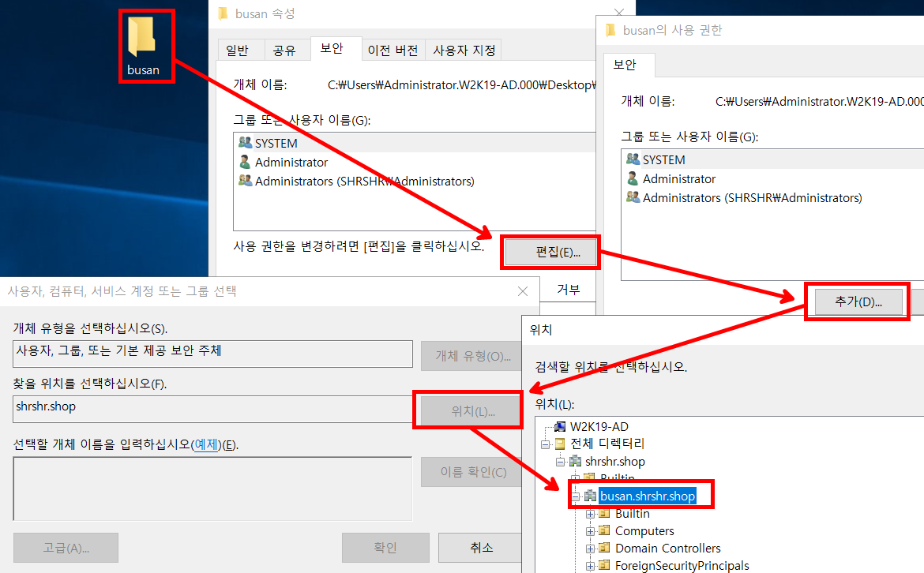Switch to 보안 tab in busan 속성
The height and width of the screenshot is (573, 924).
pyautogui.click(x=336, y=48)
